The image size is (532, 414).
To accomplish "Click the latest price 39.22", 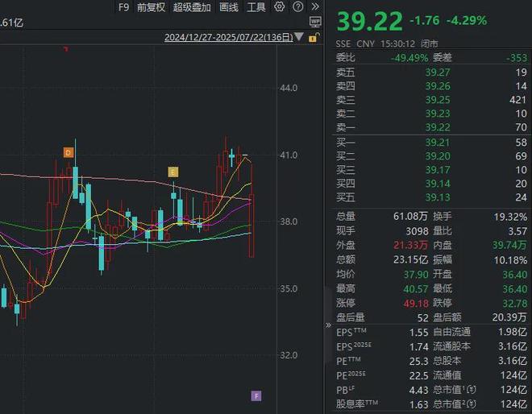I will pos(369,22).
